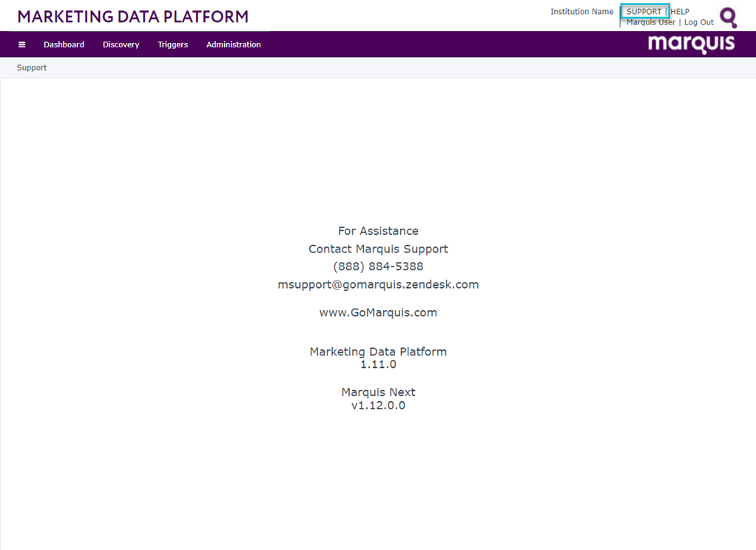The width and height of the screenshot is (756, 550).
Task: Open the hamburger menu icon
Action: point(21,44)
